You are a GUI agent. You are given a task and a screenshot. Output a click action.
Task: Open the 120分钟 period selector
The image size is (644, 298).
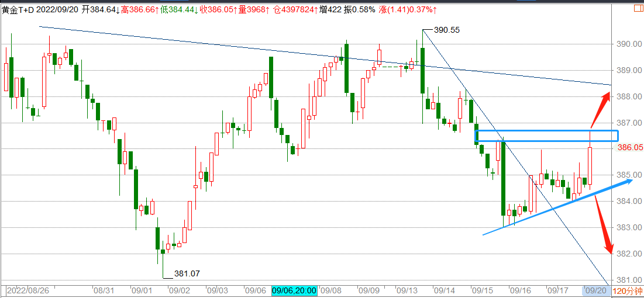point(628,292)
